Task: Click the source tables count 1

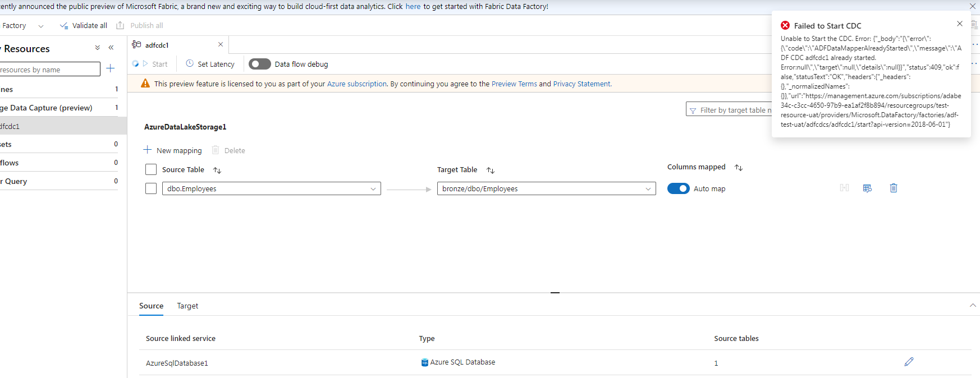Action: click(716, 363)
